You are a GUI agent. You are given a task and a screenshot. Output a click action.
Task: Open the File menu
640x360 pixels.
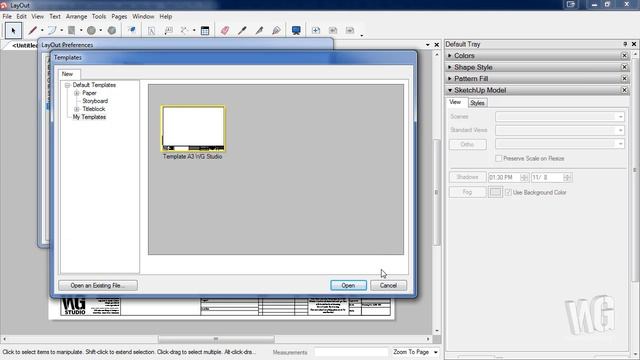click(7, 16)
